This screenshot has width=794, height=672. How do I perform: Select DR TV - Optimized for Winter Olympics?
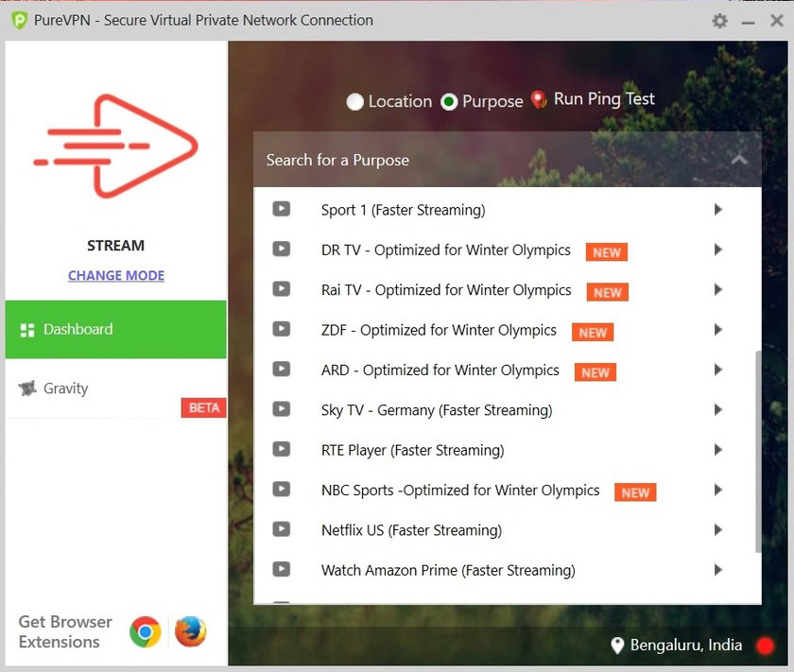[x=445, y=250]
